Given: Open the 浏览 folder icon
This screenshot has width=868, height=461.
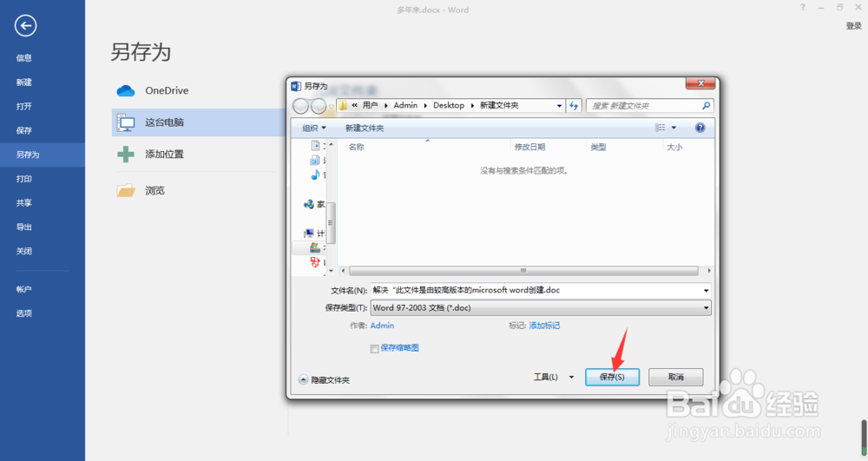Looking at the screenshot, I should click(x=126, y=190).
